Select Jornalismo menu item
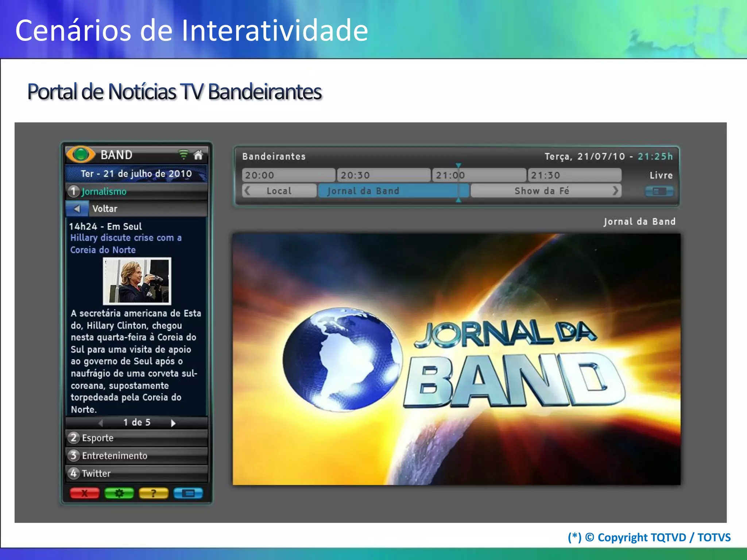This screenshot has width=747, height=560. click(x=137, y=191)
